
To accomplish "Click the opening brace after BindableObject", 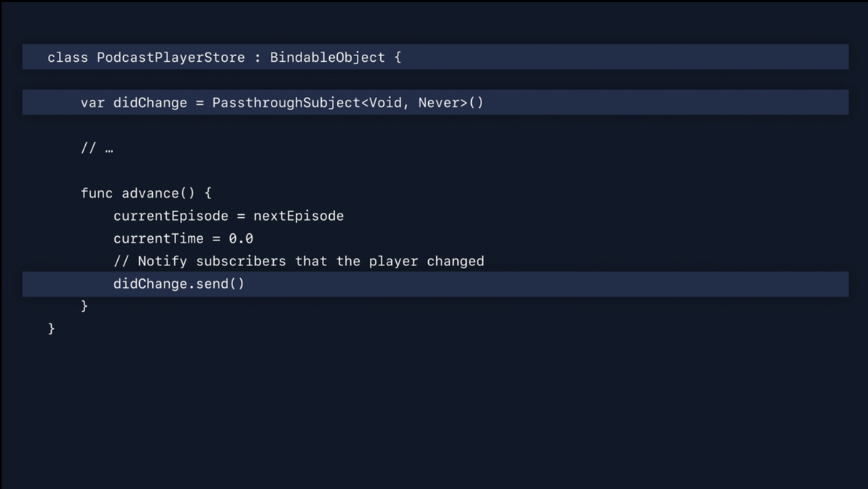I will [x=398, y=58].
